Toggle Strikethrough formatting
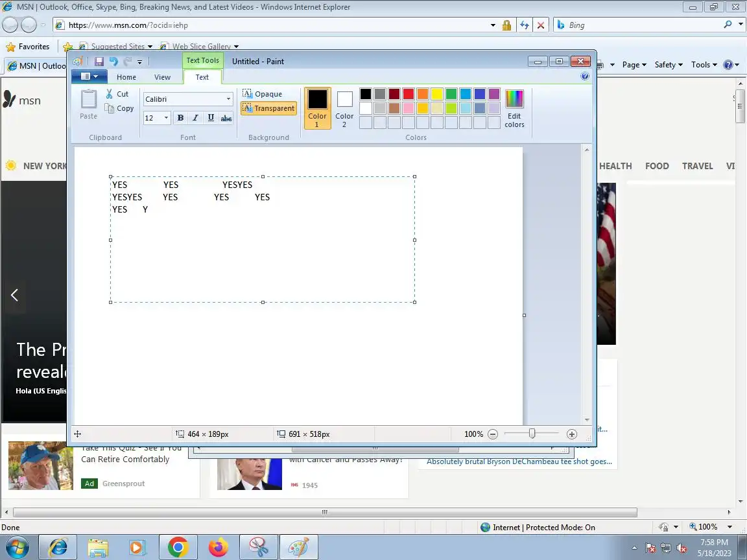 [x=226, y=117]
